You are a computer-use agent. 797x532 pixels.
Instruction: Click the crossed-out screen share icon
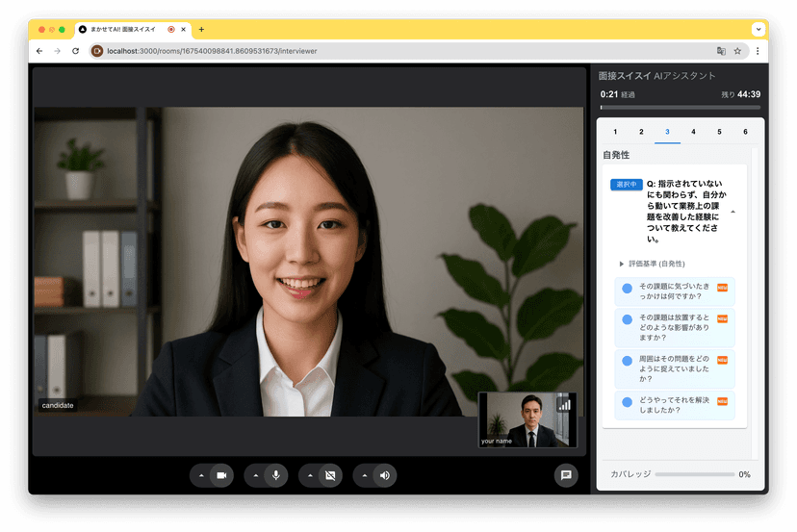click(330, 475)
